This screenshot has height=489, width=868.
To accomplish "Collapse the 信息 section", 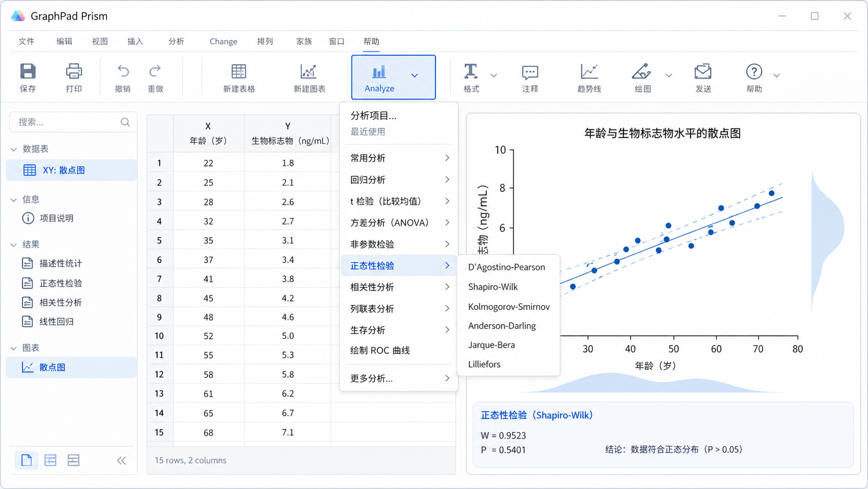I will pos(13,200).
